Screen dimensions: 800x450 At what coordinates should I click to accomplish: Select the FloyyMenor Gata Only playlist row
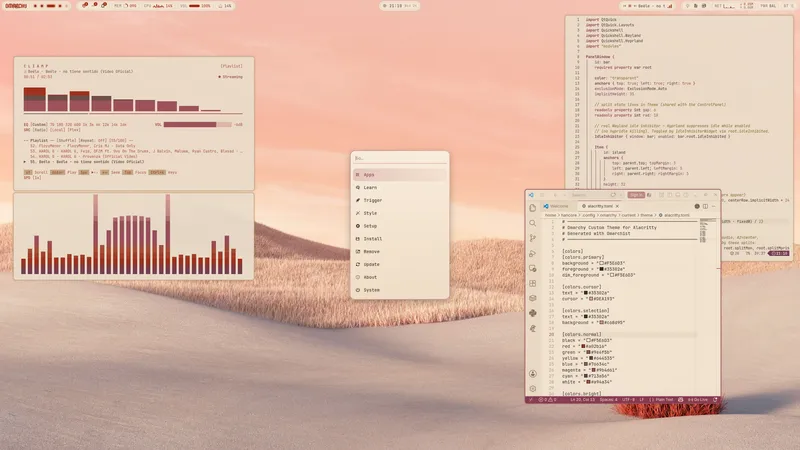pos(83,145)
